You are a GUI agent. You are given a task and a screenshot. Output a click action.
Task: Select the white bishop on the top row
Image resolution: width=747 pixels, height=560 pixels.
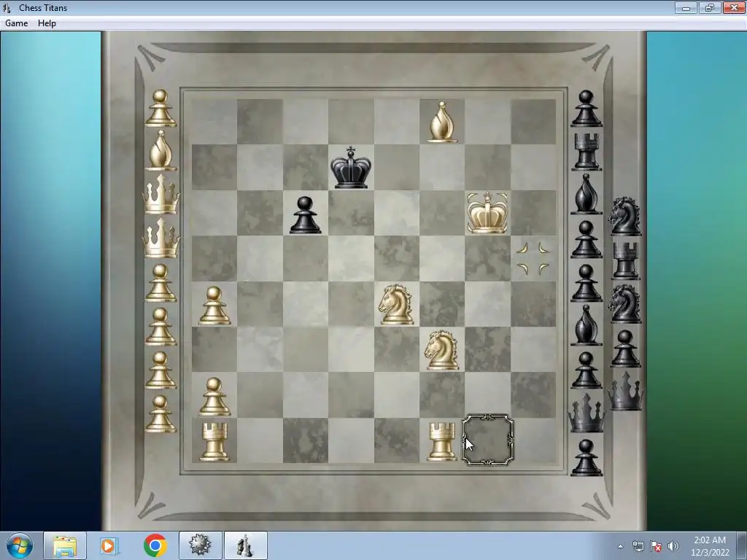(441, 122)
